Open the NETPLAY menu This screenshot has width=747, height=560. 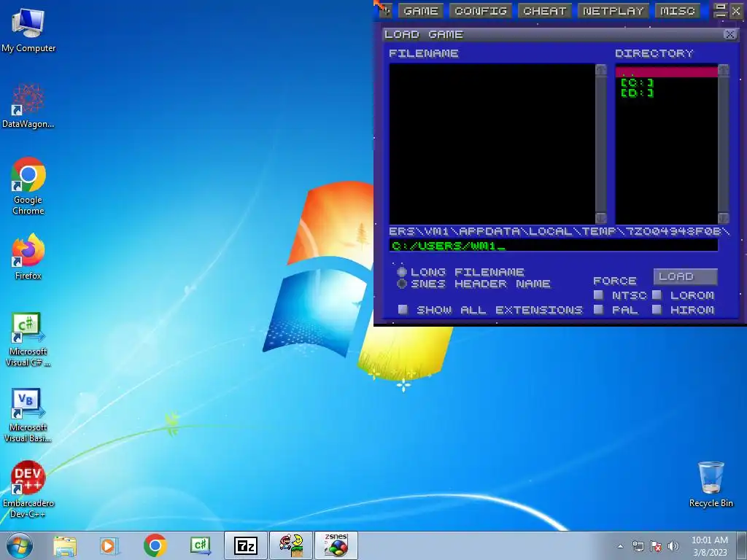(x=613, y=11)
